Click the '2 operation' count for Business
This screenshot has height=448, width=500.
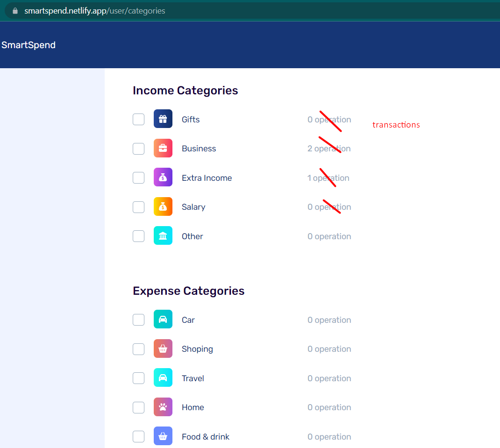tap(329, 148)
